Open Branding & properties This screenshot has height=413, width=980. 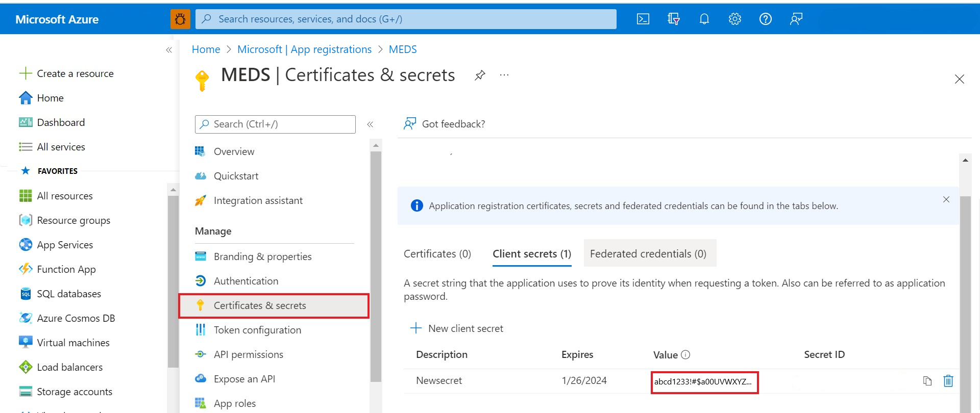[253, 256]
